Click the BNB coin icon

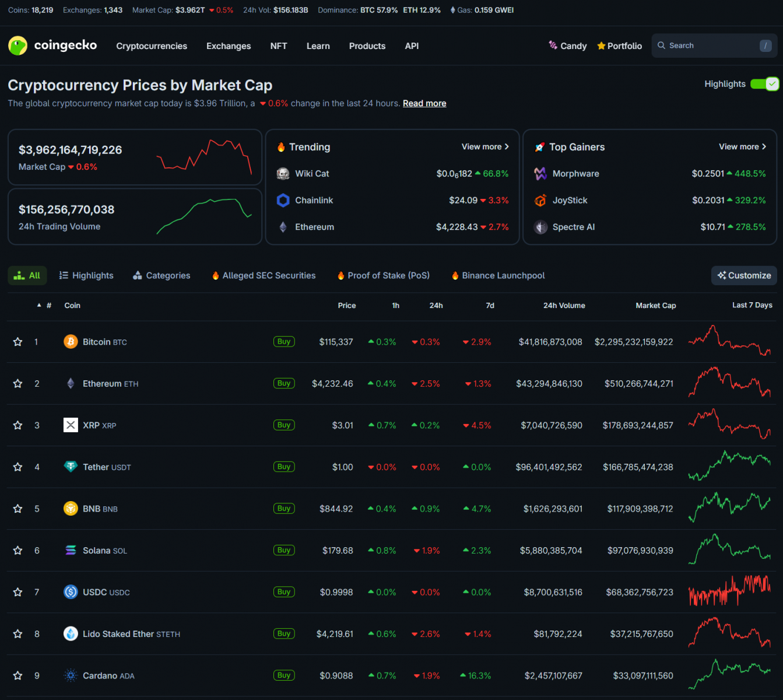pos(71,509)
